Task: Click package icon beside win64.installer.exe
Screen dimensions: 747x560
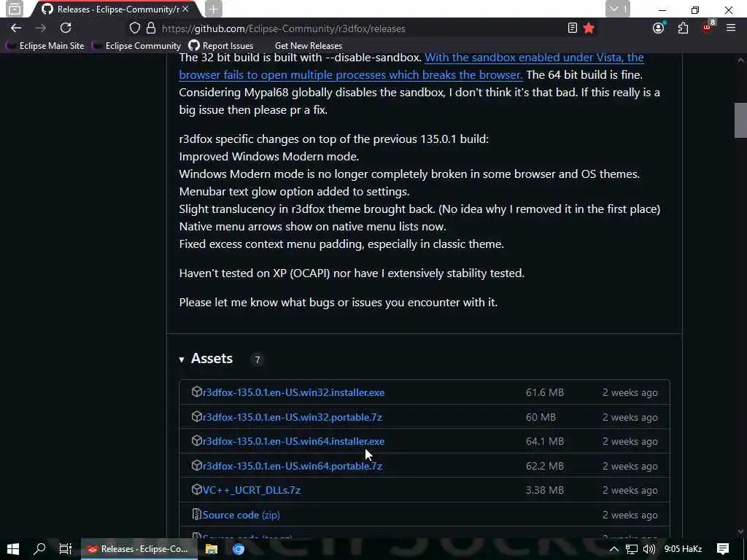Action: (197, 441)
